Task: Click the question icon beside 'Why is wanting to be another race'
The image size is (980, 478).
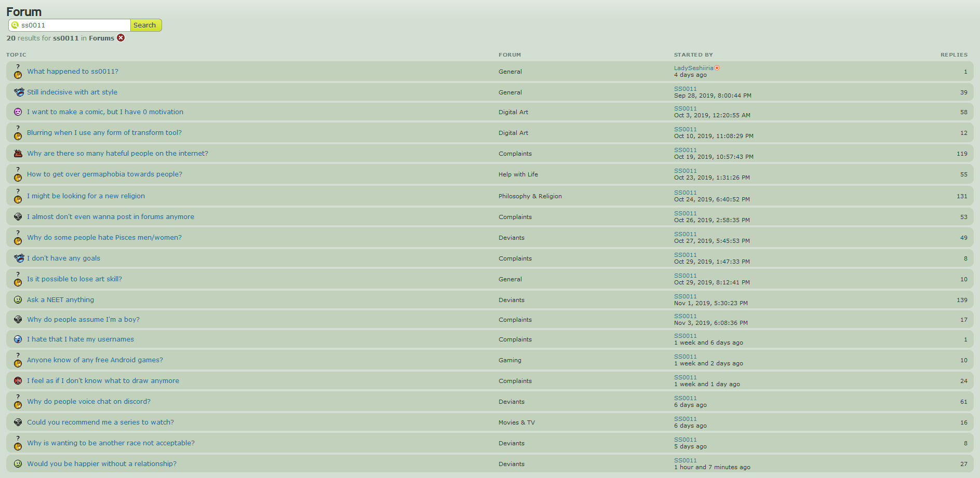Action: tap(18, 443)
